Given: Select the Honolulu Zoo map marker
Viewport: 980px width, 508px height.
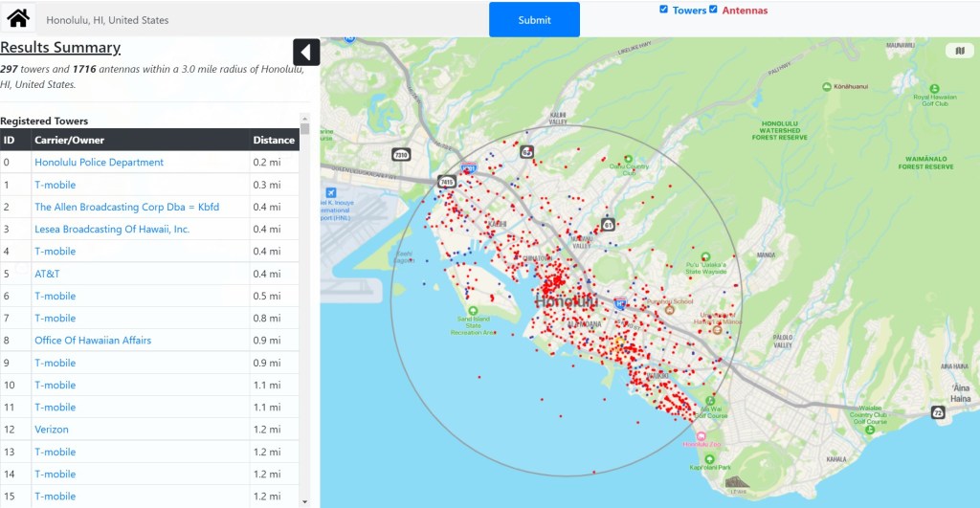Looking at the screenshot, I should [x=702, y=436].
